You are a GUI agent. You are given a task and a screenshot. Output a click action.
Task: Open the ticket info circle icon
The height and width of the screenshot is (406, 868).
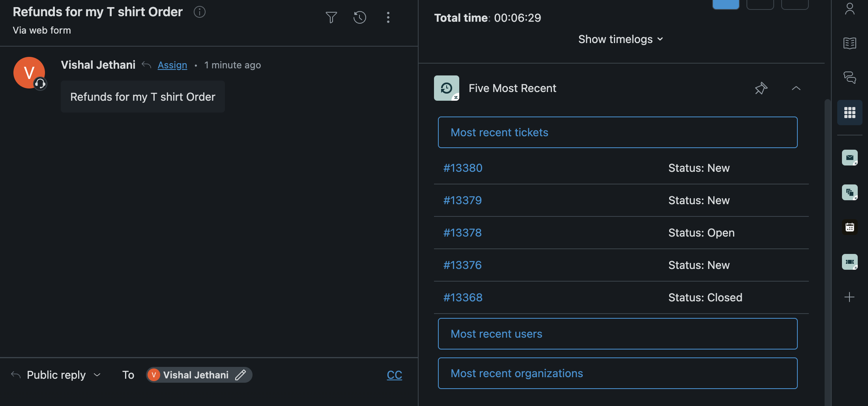pos(200,12)
